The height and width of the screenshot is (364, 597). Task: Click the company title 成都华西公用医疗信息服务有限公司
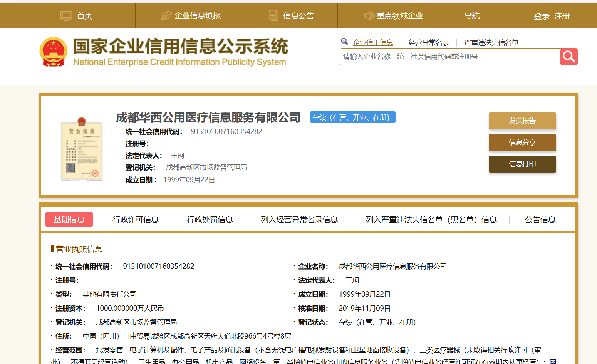click(x=208, y=117)
